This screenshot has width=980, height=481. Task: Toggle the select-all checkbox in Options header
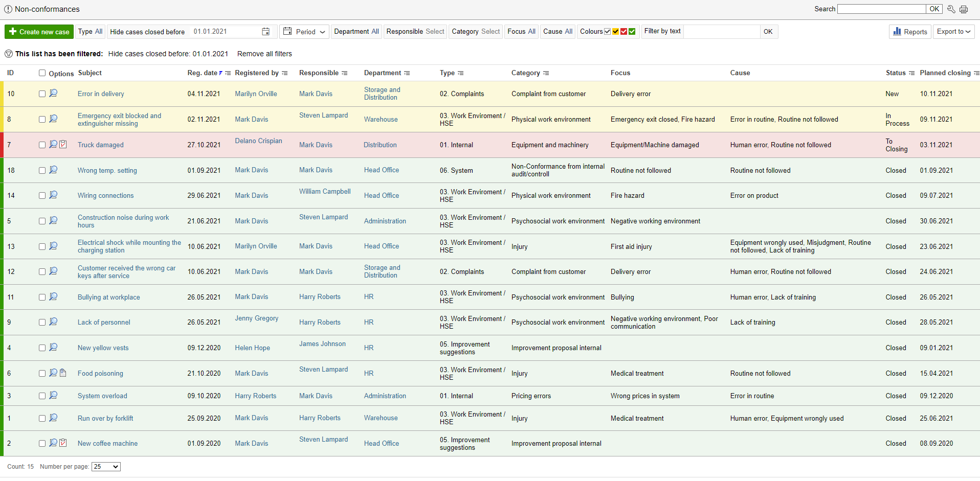pyautogui.click(x=42, y=73)
